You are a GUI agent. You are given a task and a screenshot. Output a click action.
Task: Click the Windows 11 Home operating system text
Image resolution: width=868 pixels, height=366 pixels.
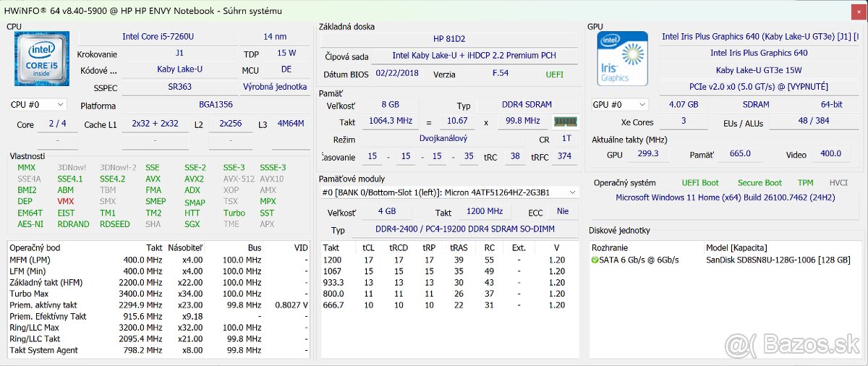point(724,197)
